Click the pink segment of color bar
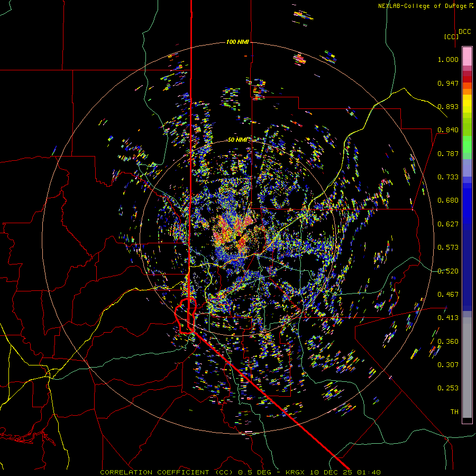 click(467, 57)
